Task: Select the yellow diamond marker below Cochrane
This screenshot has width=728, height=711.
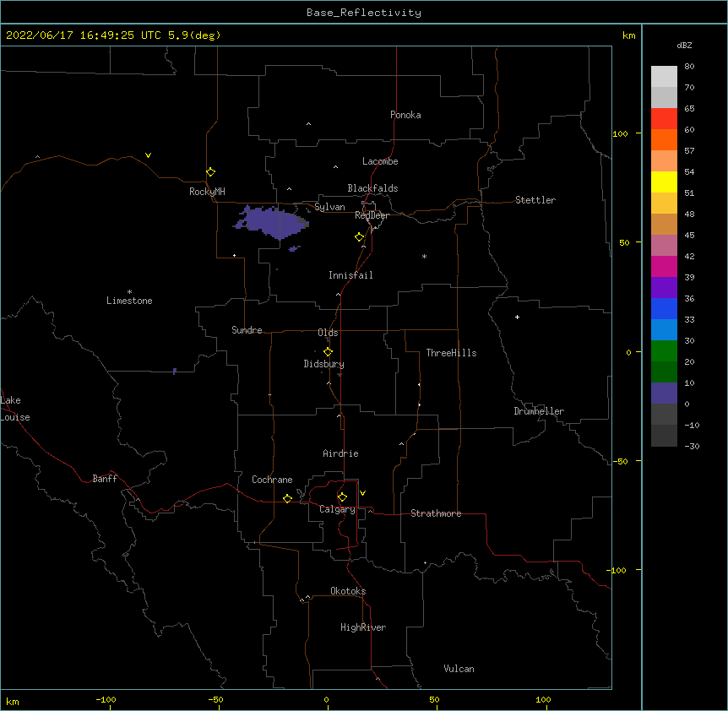Action: click(287, 499)
